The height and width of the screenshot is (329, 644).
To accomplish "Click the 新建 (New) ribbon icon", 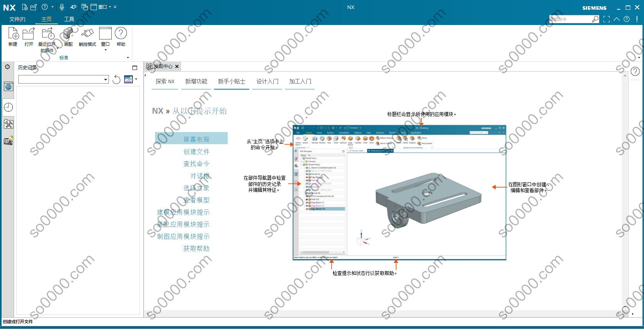I will 13,33.
